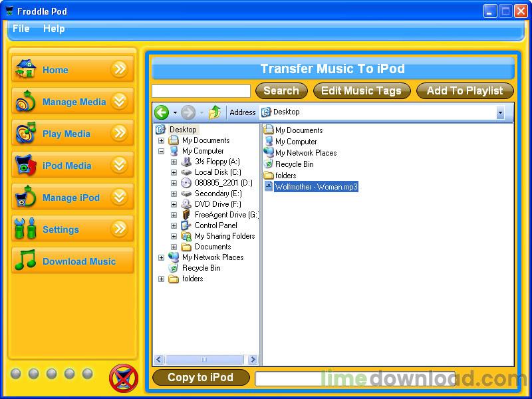This screenshot has height=399, width=532.
Task: Click the iPod Media icon
Action: [x=26, y=165]
